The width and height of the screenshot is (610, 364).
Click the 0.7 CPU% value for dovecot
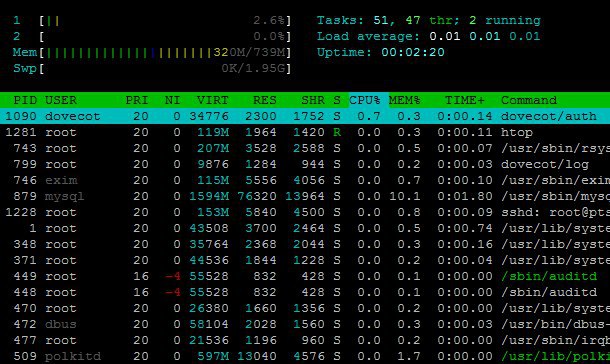[x=368, y=116]
